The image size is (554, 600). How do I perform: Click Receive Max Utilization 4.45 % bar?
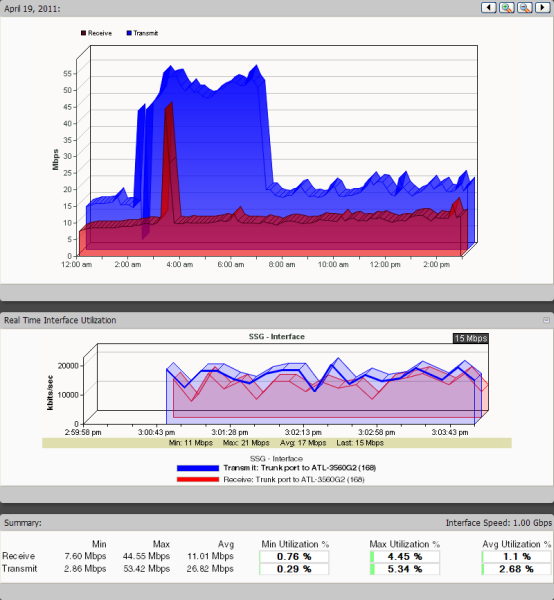(405, 557)
